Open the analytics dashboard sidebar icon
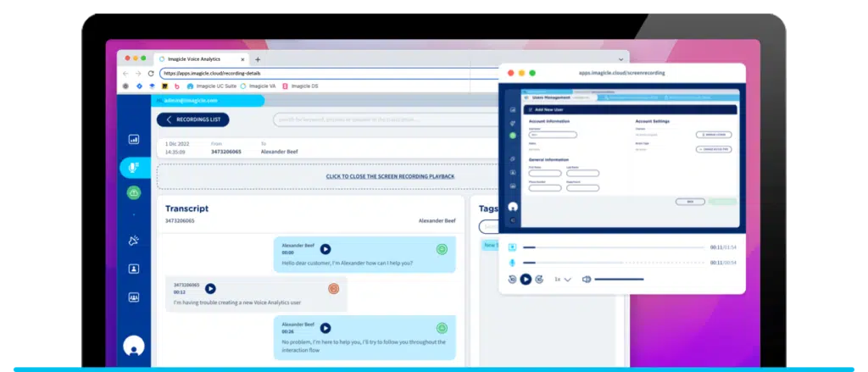 pyautogui.click(x=134, y=139)
